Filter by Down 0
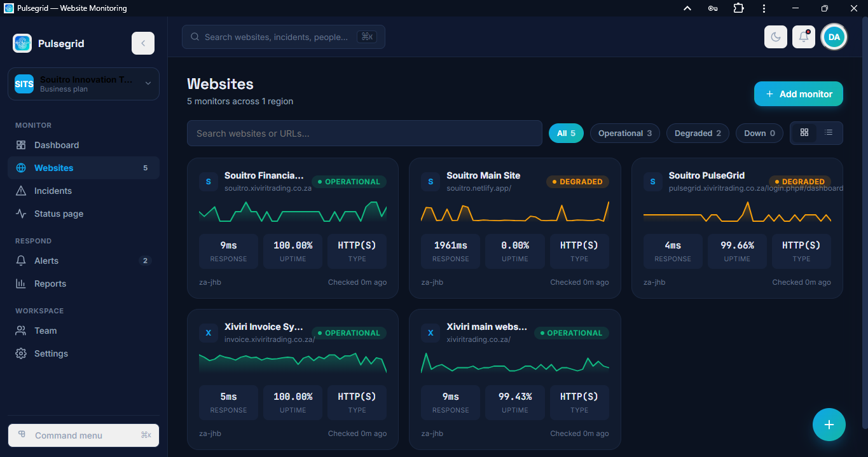 click(759, 133)
